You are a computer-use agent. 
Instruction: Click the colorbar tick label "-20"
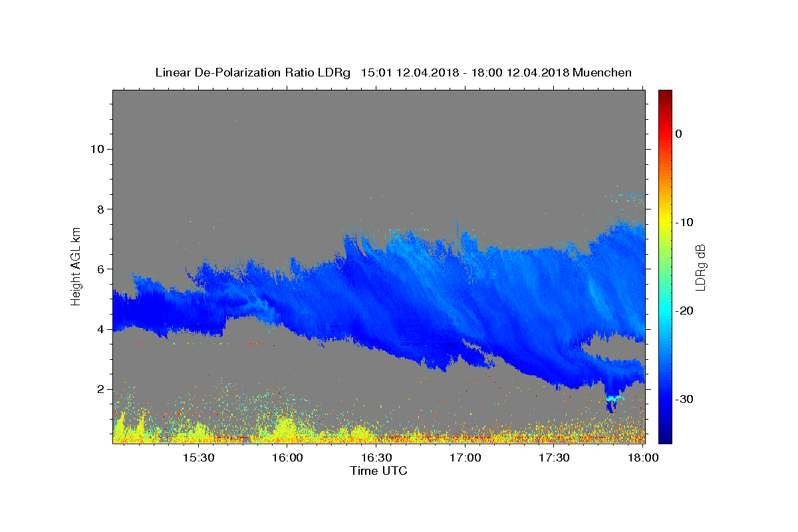(684, 311)
